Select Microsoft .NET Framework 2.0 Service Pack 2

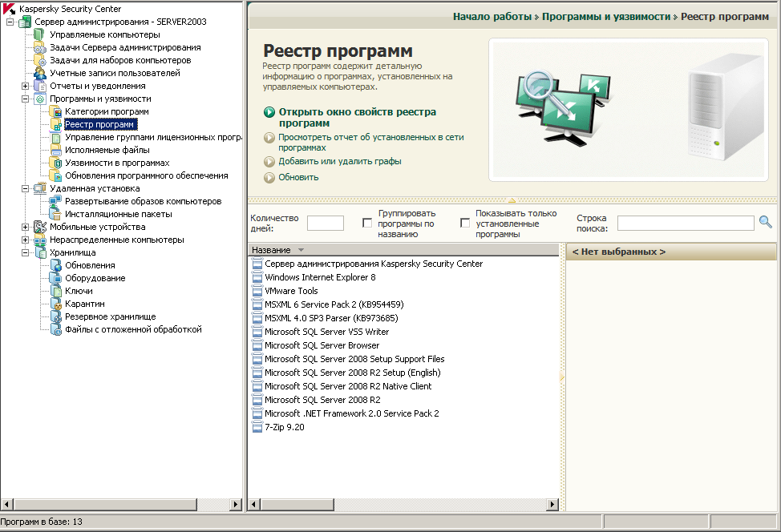pos(352,413)
